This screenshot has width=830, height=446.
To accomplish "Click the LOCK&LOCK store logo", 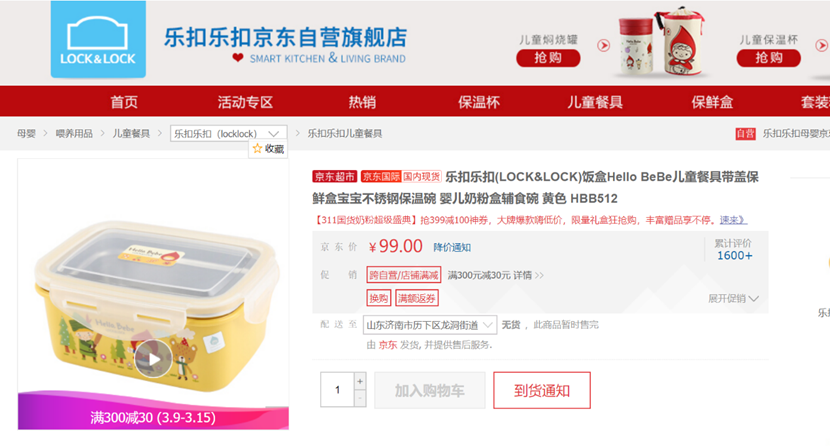I will tap(98, 40).
